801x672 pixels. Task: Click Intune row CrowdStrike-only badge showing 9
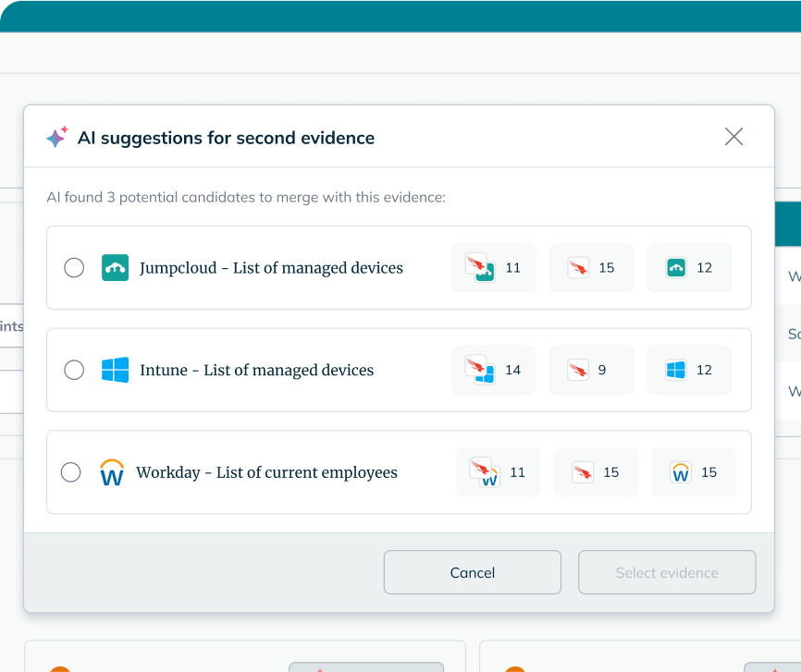pyautogui.click(x=592, y=370)
